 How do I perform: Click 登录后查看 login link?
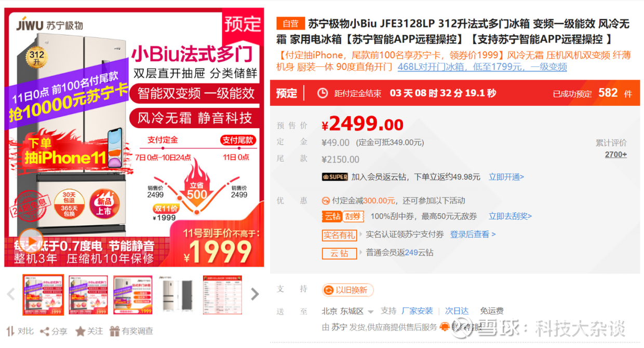point(473,234)
